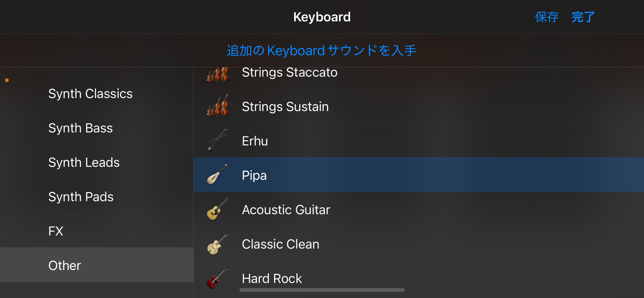
Task: Click the Pipa lute icon
Action: (x=217, y=174)
